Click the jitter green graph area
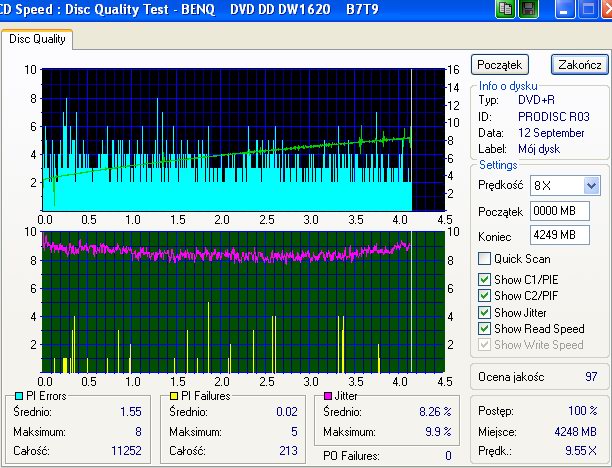The height and width of the screenshot is (468, 612). (244, 302)
